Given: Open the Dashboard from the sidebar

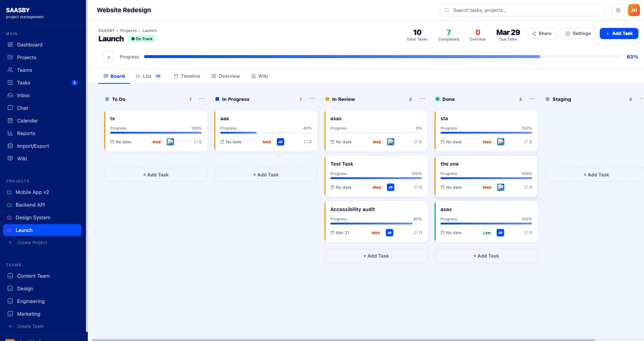Looking at the screenshot, I should [29, 45].
